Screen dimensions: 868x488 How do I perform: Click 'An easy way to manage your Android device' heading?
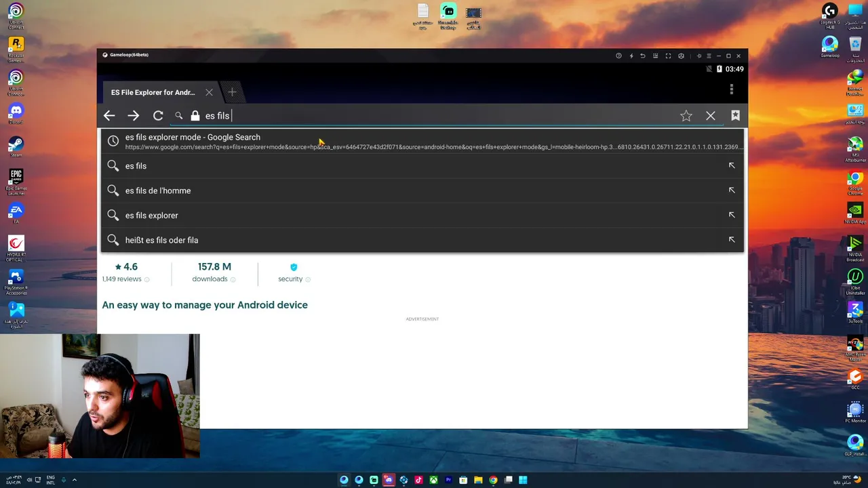(x=205, y=305)
